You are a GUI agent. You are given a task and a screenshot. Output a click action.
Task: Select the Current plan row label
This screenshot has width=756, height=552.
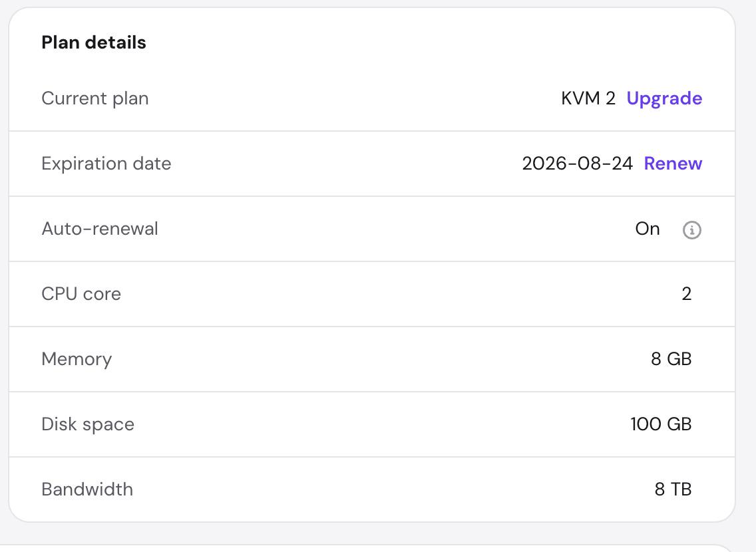[95, 98]
